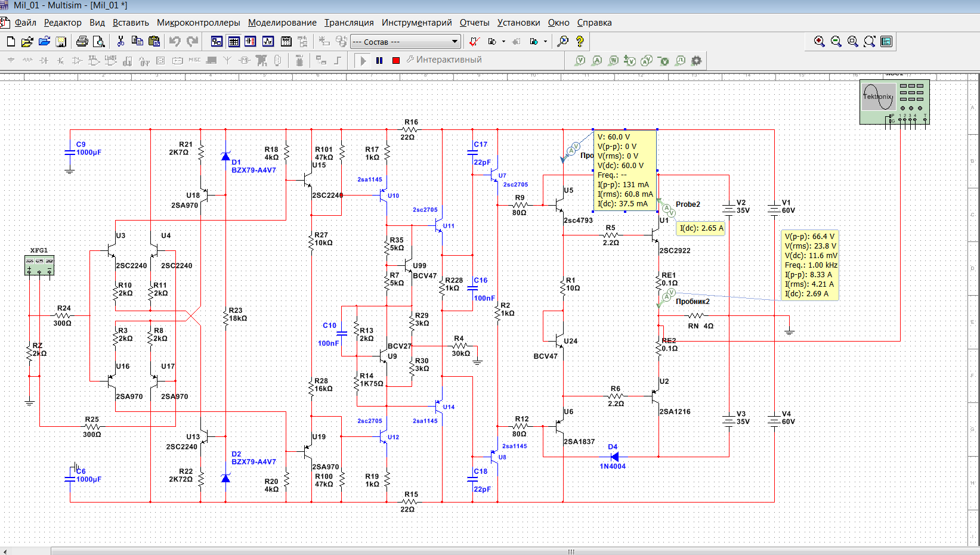Click the Zoom in magnifier icon

click(x=819, y=42)
